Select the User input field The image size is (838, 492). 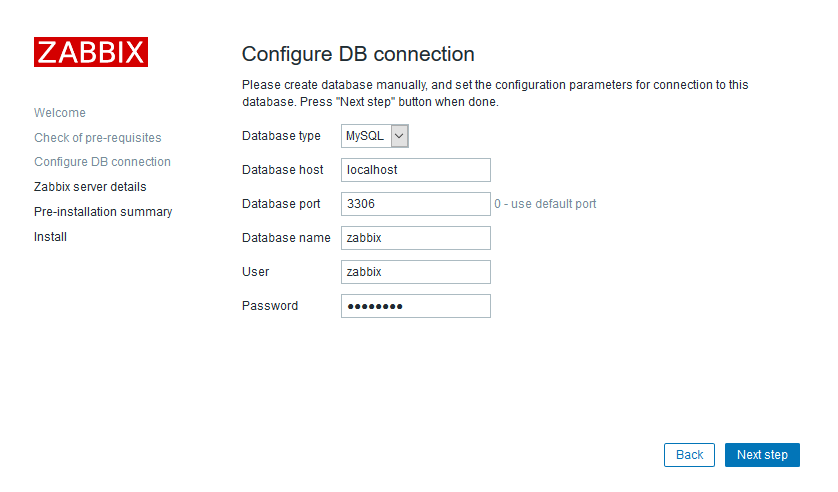(x=415, y=272)
